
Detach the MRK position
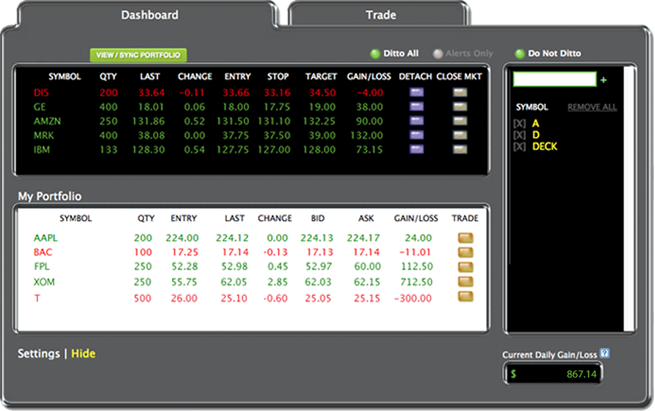[x=416, y=135]
